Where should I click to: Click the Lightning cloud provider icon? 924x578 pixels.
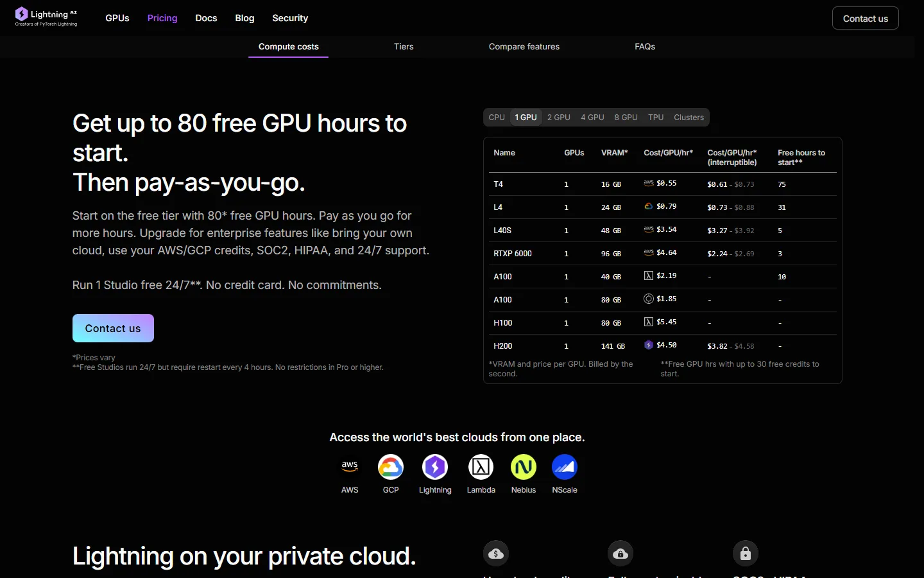tap(435, 467)
